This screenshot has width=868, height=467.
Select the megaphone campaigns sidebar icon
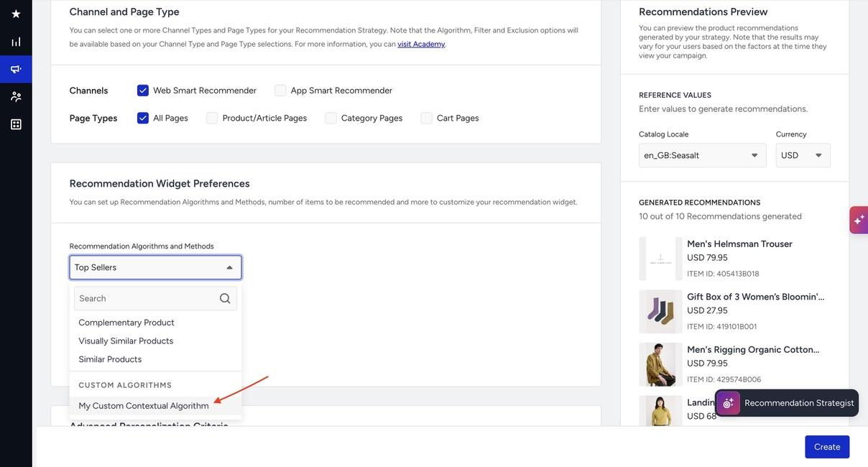pyautogui.click(x=16, y=69)
